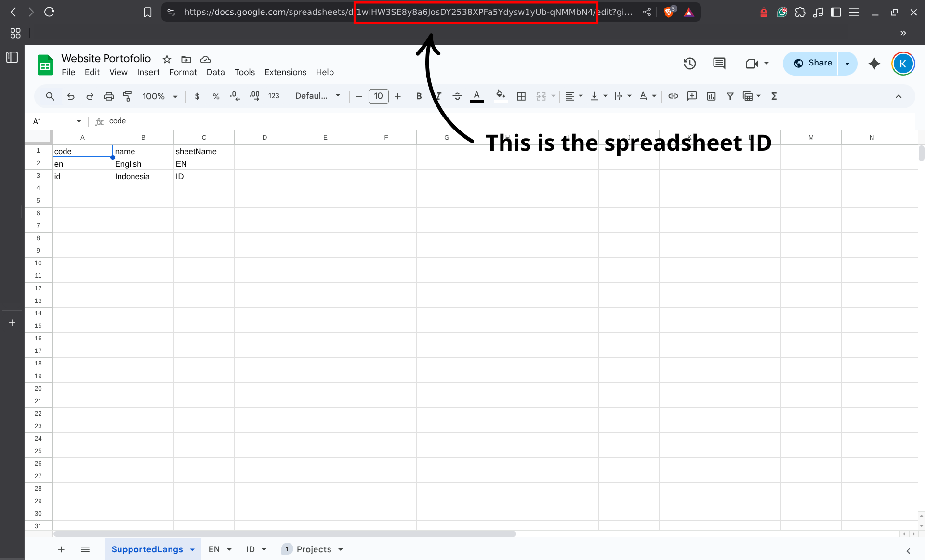The image size is (925, 560).
Task: Select cell containing Indonesia
Action: click(143, 176)
